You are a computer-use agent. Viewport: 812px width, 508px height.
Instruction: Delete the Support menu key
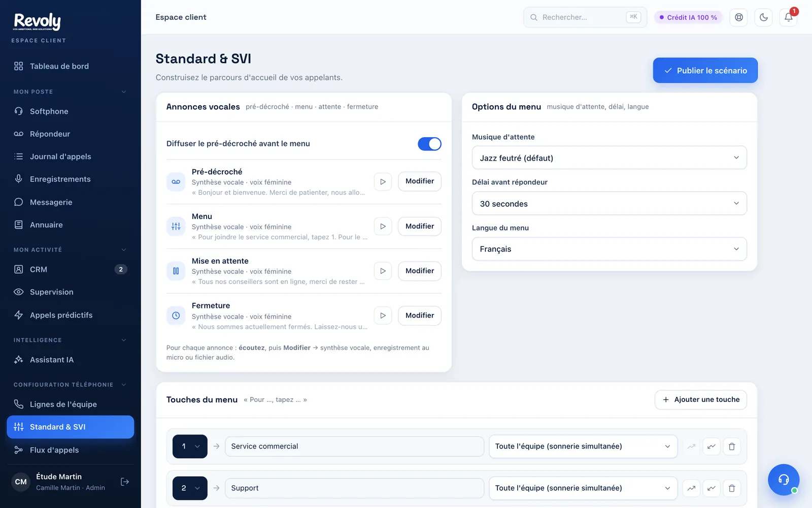point(732,488)
